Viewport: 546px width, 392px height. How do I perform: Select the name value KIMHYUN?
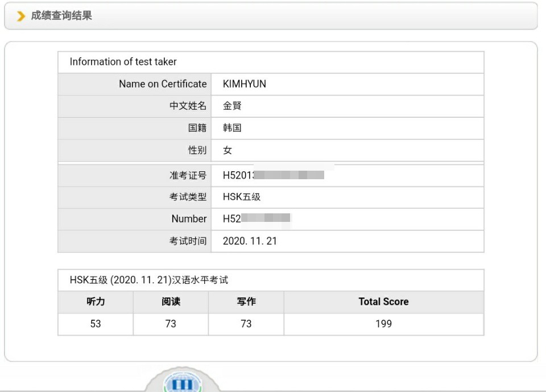click(245, 84)
